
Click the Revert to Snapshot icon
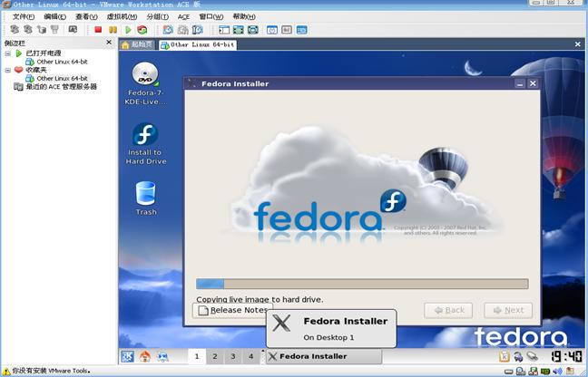coord(183,30)
